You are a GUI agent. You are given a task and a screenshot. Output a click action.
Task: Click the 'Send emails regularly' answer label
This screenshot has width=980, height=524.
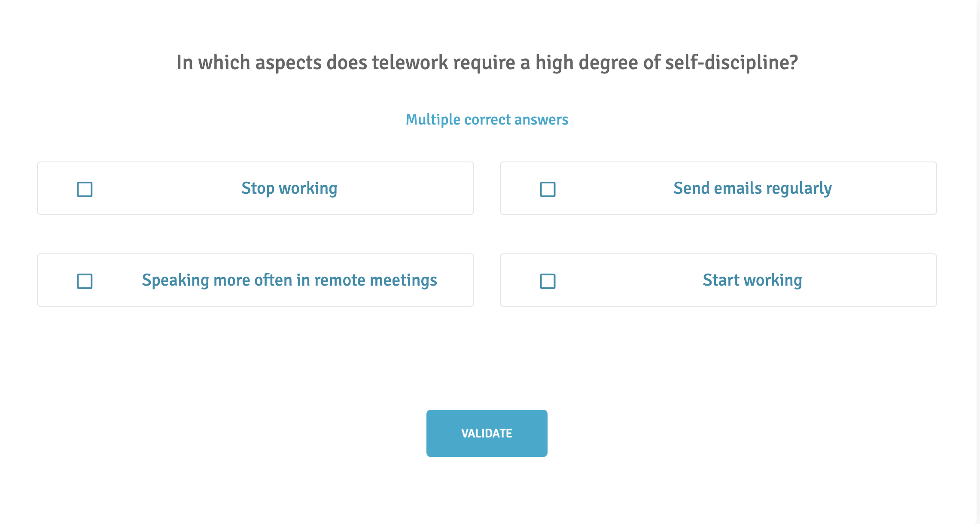click(752, 189)
